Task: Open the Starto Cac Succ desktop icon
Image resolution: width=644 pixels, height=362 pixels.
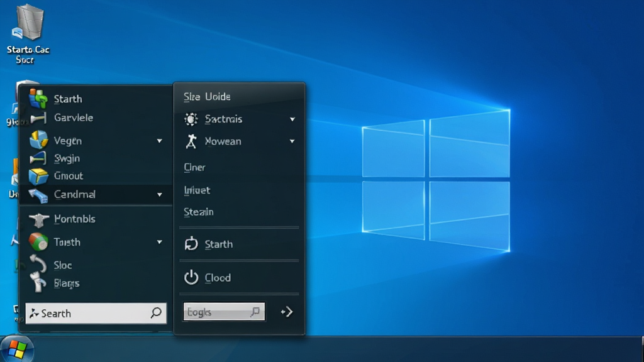Action: 28,34
